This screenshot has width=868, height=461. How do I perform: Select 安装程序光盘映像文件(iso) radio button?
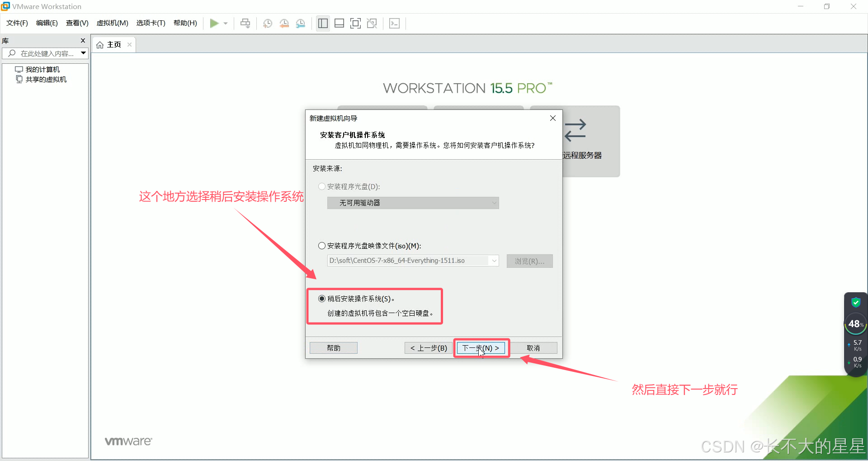(322, 246)
